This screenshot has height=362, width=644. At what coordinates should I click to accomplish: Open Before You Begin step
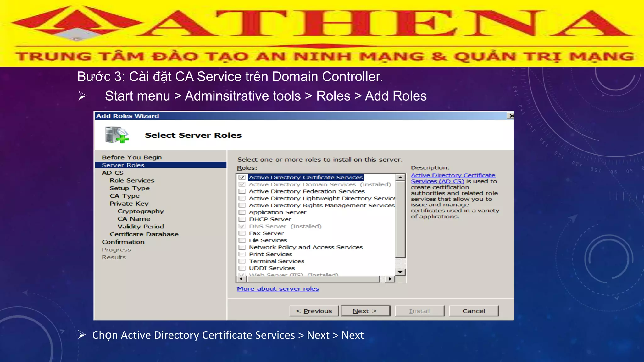pyautogui.click(x=132, y=157)
